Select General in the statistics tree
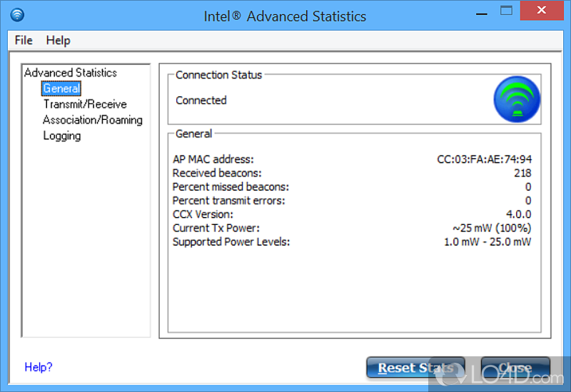Image resolution: width=571 pixels, height=392 pixels. point(61,89)
